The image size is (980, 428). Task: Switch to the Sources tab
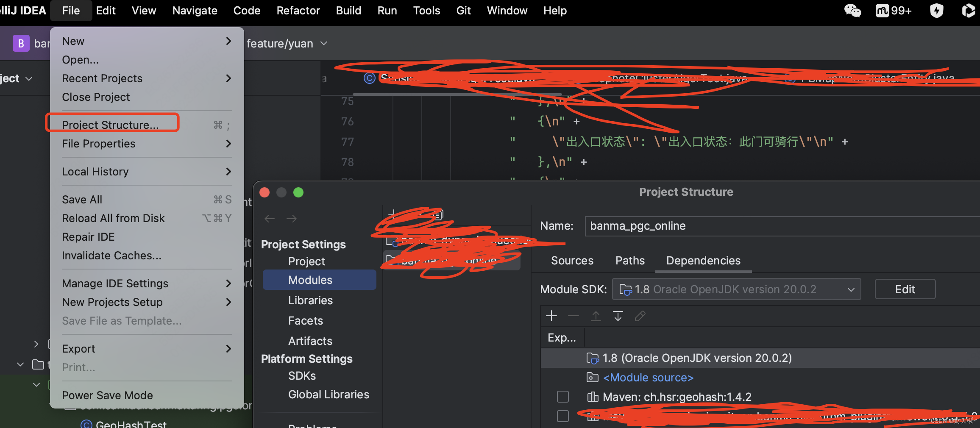coord(572,261)
